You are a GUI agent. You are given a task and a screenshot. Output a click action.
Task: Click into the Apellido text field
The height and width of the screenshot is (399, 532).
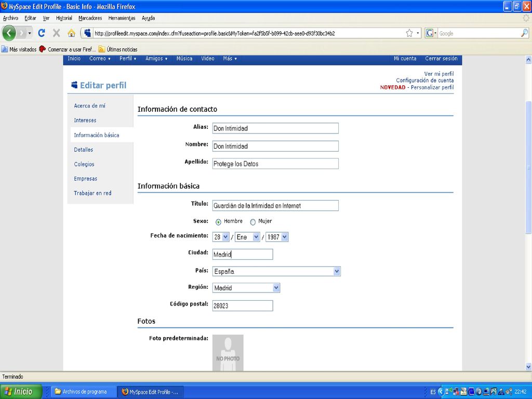click(275, 164)
